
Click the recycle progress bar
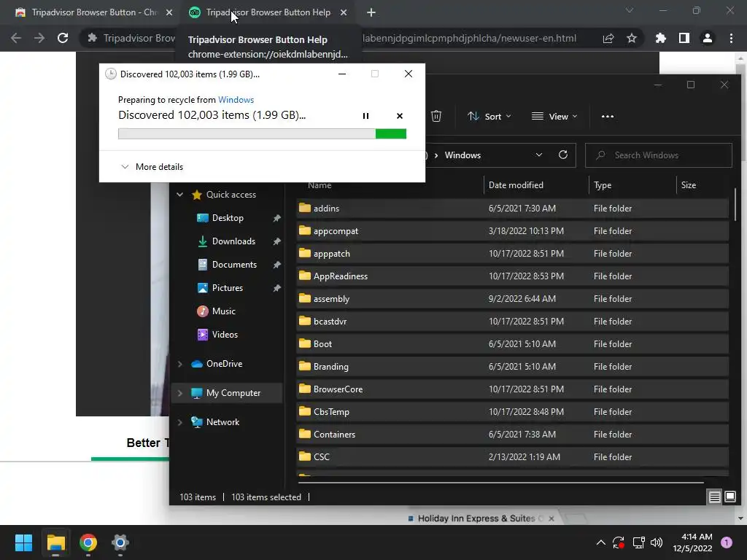pos(262,134)
